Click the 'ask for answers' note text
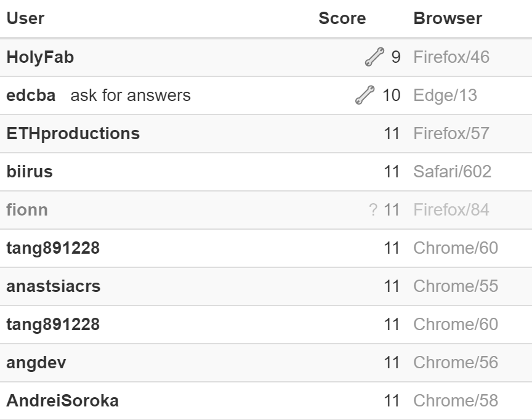 coord(131,95)
